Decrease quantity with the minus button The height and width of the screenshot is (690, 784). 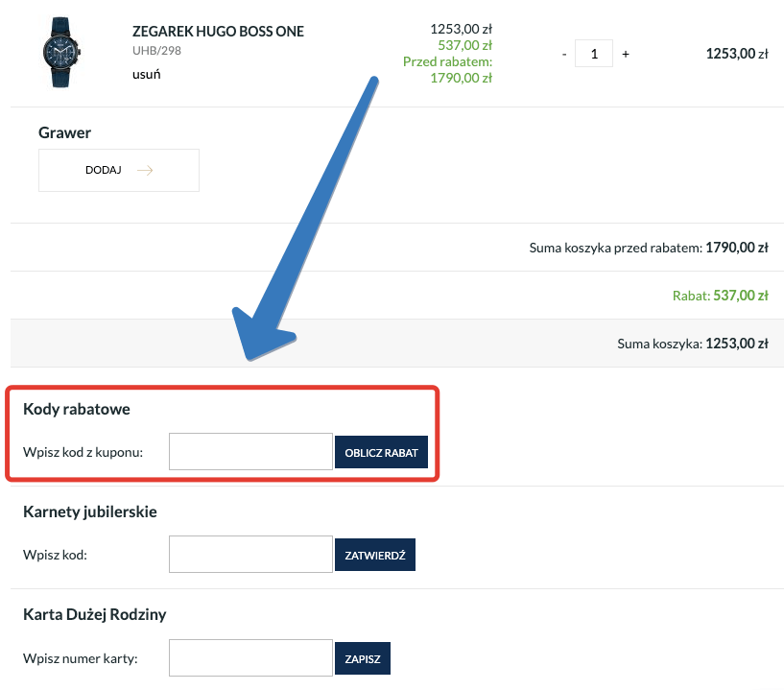[x=564, y=54]
